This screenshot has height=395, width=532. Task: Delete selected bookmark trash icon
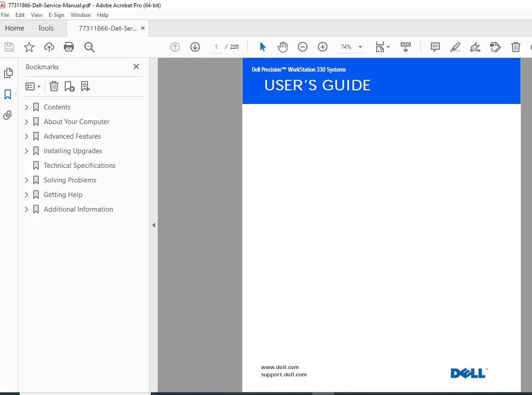click(54, 86)
